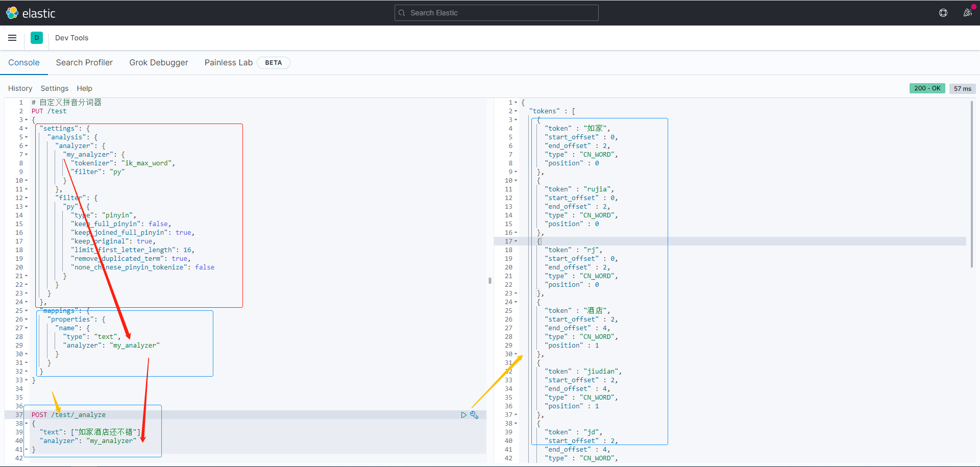Screen dimensions: 980x467
Task: Collapse the properties block at line 26
Action: point(27,319)
